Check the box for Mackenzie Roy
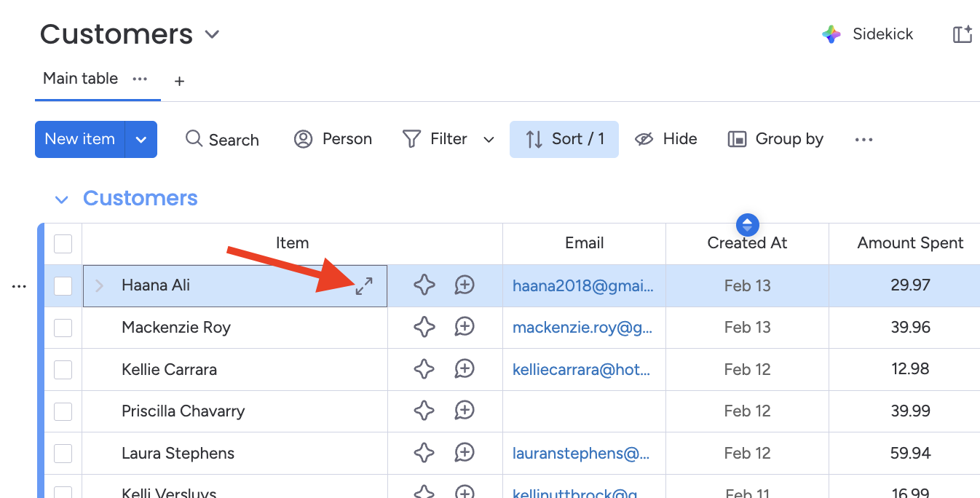 (x=63, y=328)
